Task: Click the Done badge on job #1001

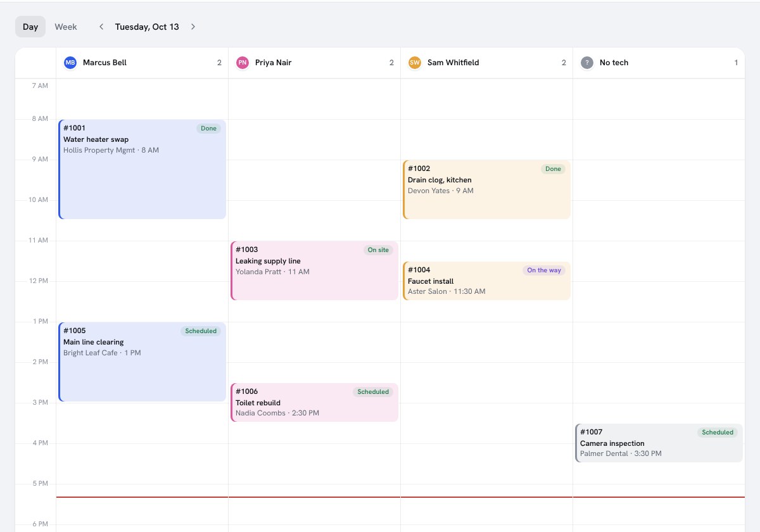Action: tap(208, 129)
